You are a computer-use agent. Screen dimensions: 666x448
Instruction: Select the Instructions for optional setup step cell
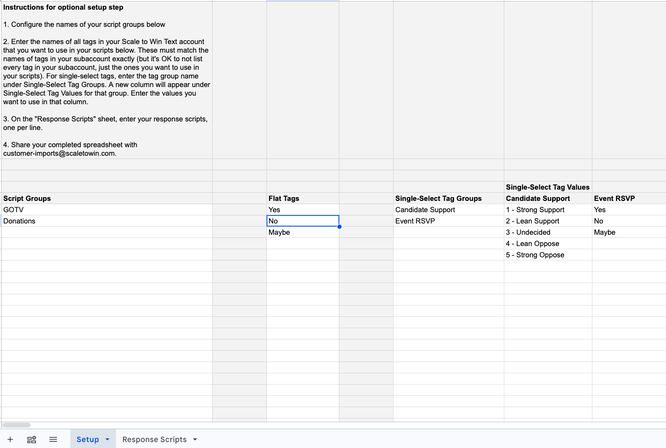(107, 80)
